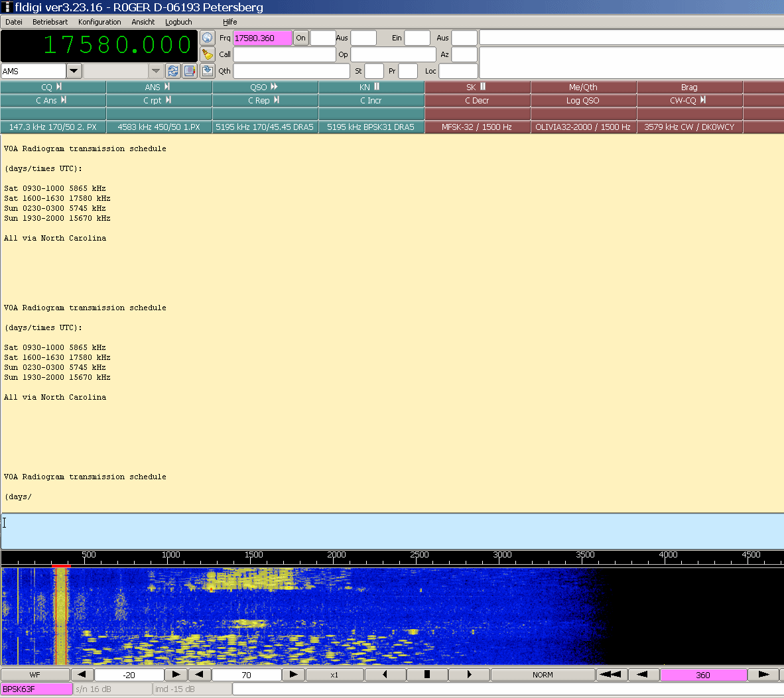This screenshot has width=784, height=698.
Task: Open the AMS mode dropdown arrow
Action: pos(74,71)
